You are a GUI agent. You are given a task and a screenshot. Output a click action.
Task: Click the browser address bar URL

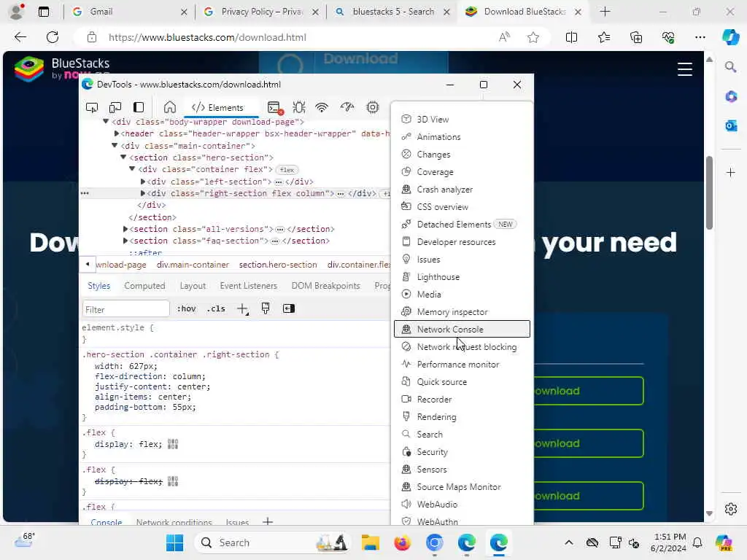(x=207, y=37)
